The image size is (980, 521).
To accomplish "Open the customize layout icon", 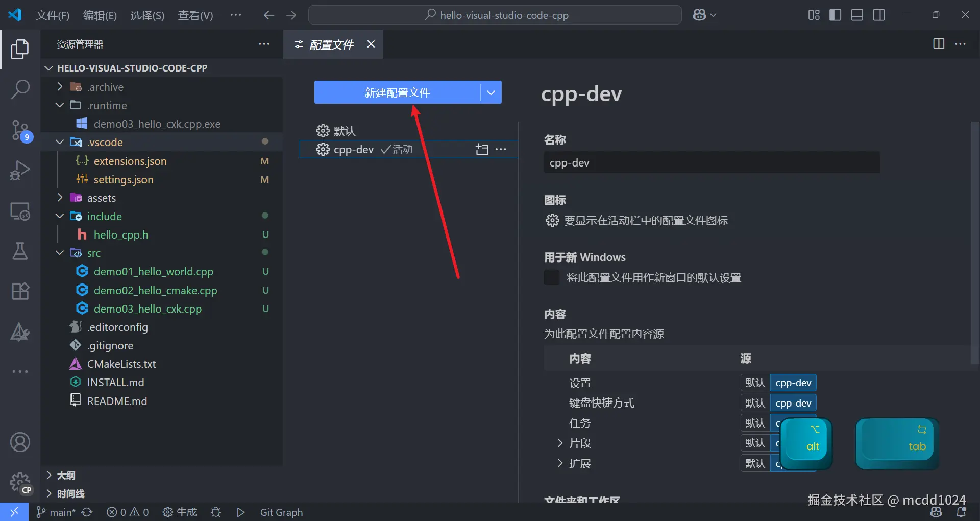I will click(x=814, y=15).
